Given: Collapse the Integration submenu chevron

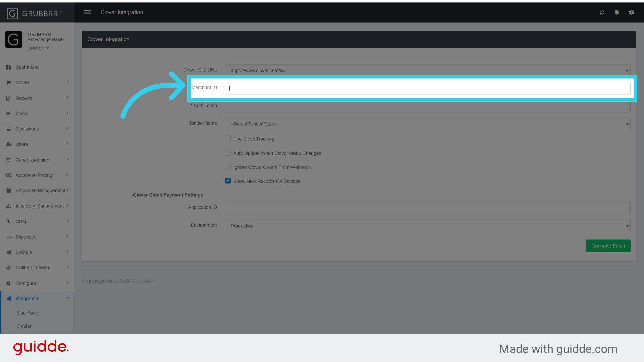Looking at the screenshot, I should click(67, 298).
